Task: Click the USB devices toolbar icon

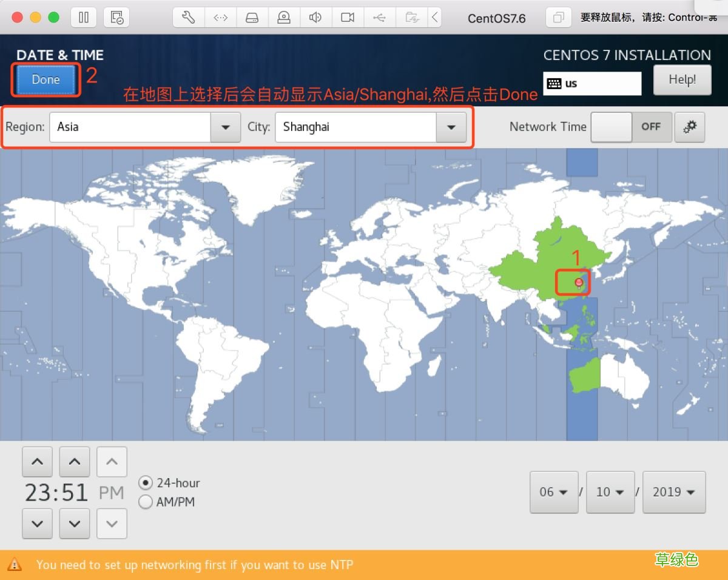Action: [x=379, y=18]
